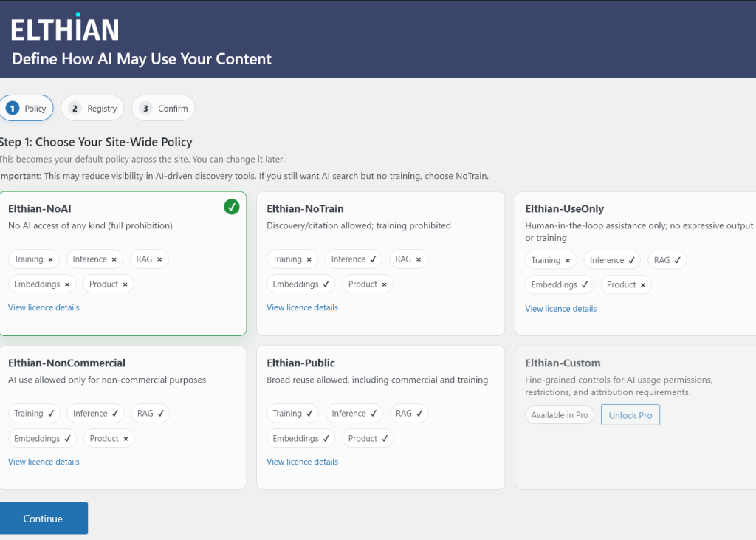
Task: Click the Product chip in the Elthian-NonCommercial card
Action: (109, 439)
